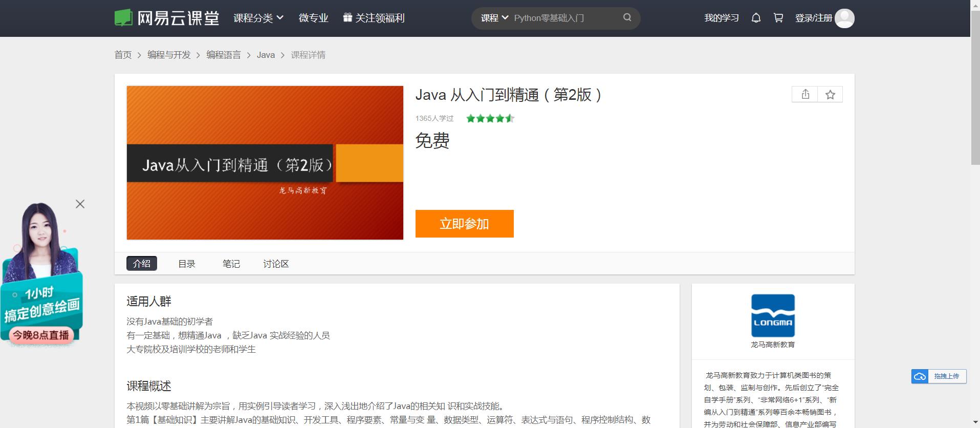Click 今晚8点直播 label
This screenshot has width=980, height=428.
(41, 335)
